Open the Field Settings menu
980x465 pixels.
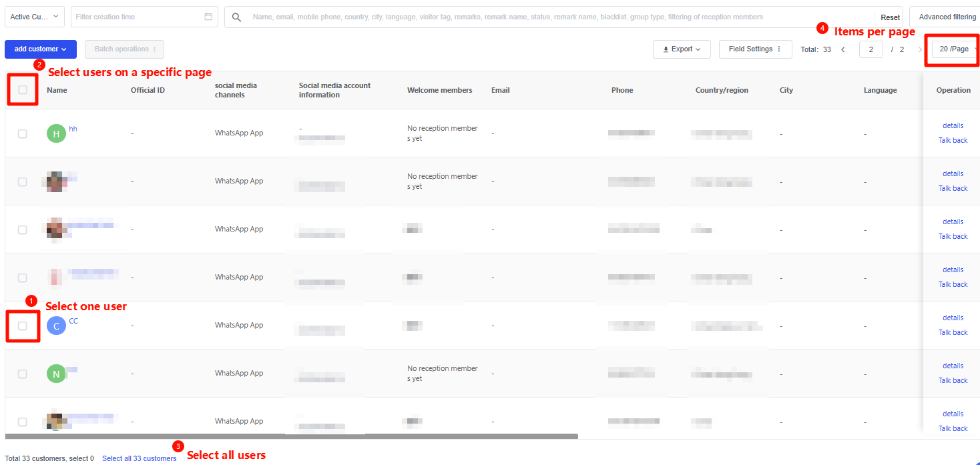pyautogui.click(x=755, y=49)
